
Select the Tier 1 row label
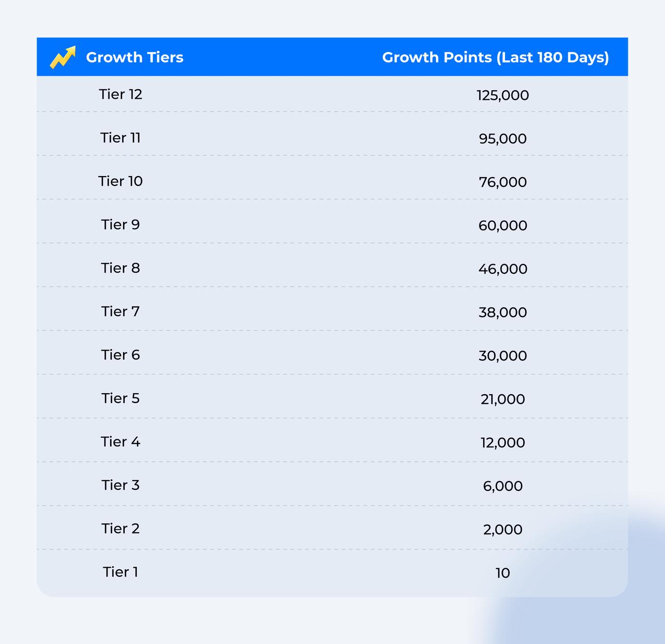121,572
